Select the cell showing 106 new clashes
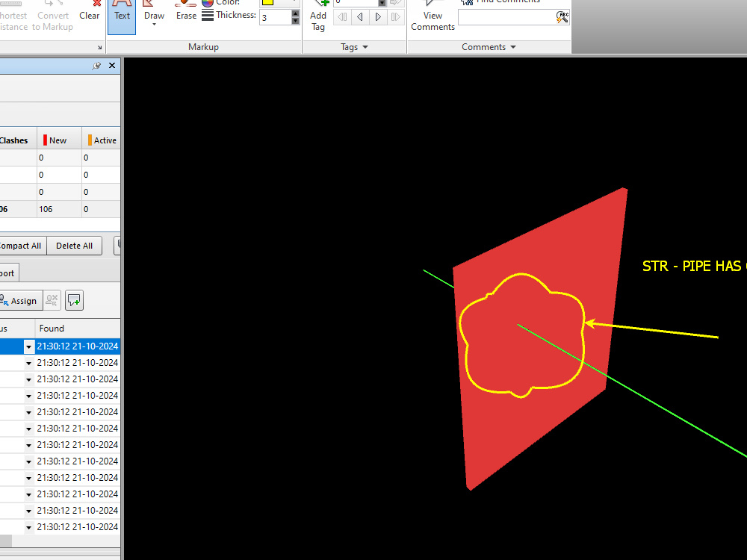747x560 pixels. 59,209
